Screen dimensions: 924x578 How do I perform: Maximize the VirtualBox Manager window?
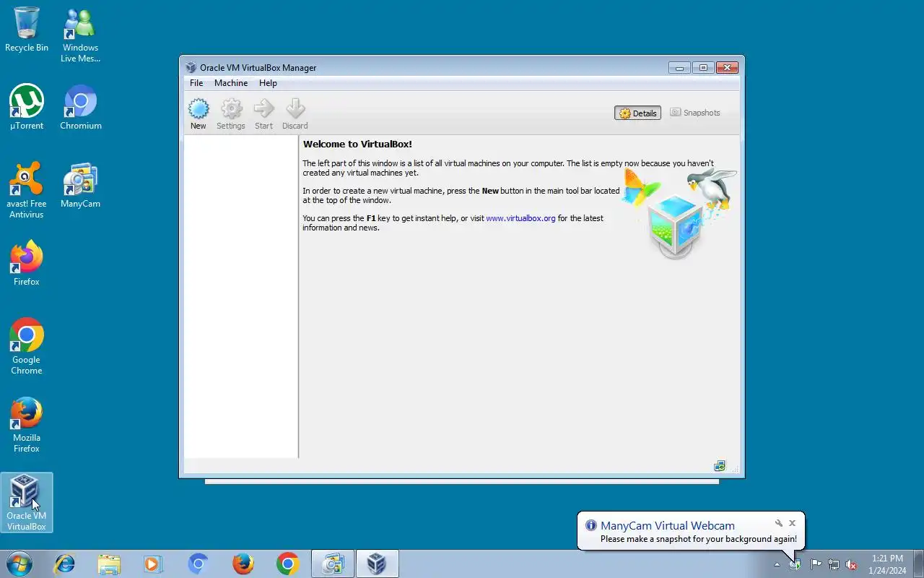(x=703, y=67)
